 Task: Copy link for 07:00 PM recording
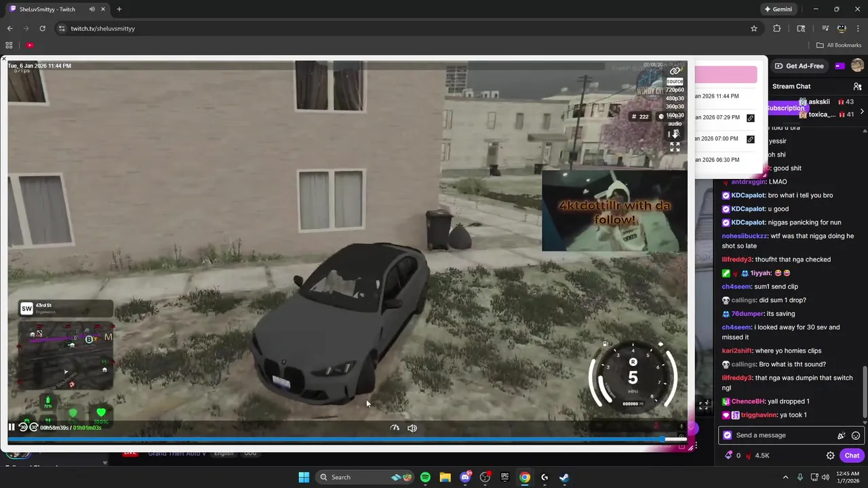click(751, 139)
